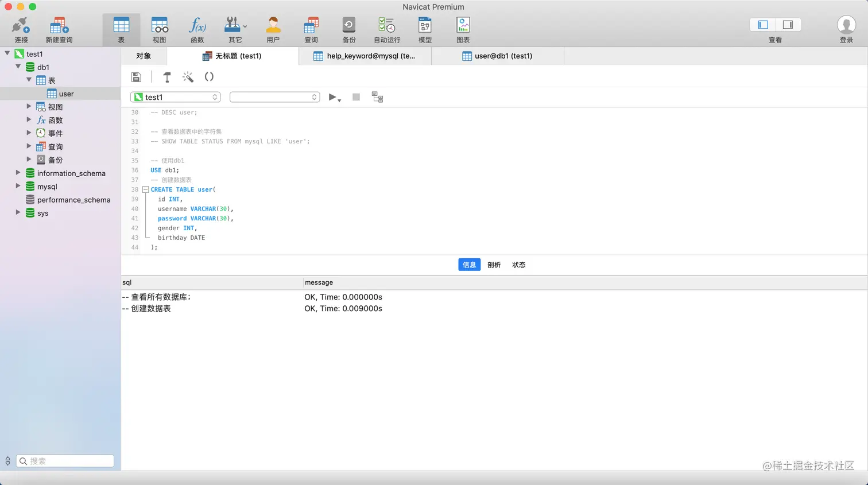Click the password VARCHAR(30) line
The image size is (868, 485).
tap(196, 218)
